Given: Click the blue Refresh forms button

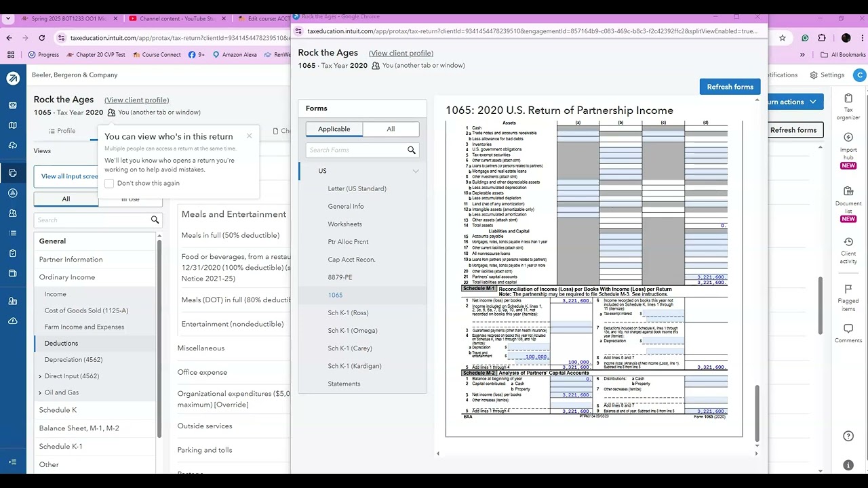Looking at the screenshot, I should pyautogui.click(x=730, y=87).
